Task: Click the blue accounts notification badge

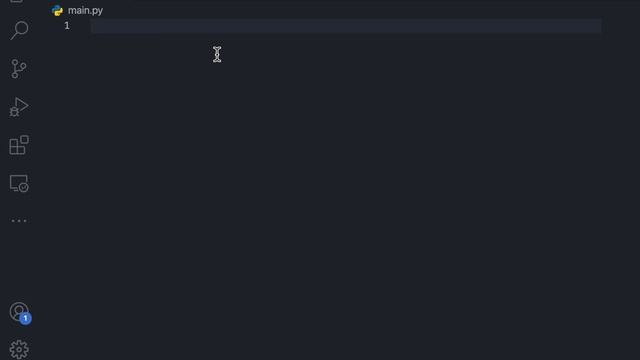Action: 25,318
